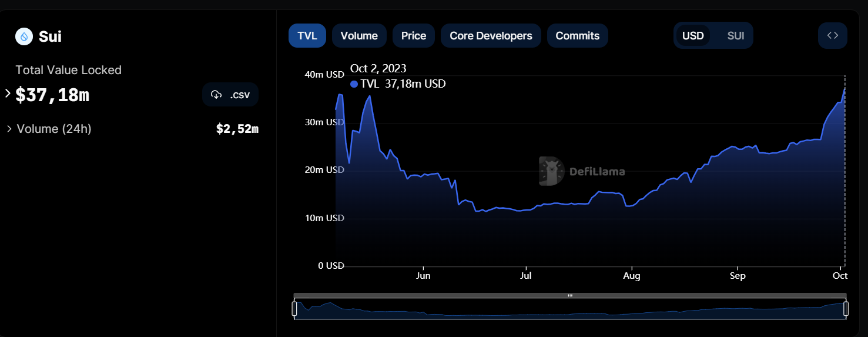
Task: Click the Total Value Locked label
Action: tap(68, 70)
